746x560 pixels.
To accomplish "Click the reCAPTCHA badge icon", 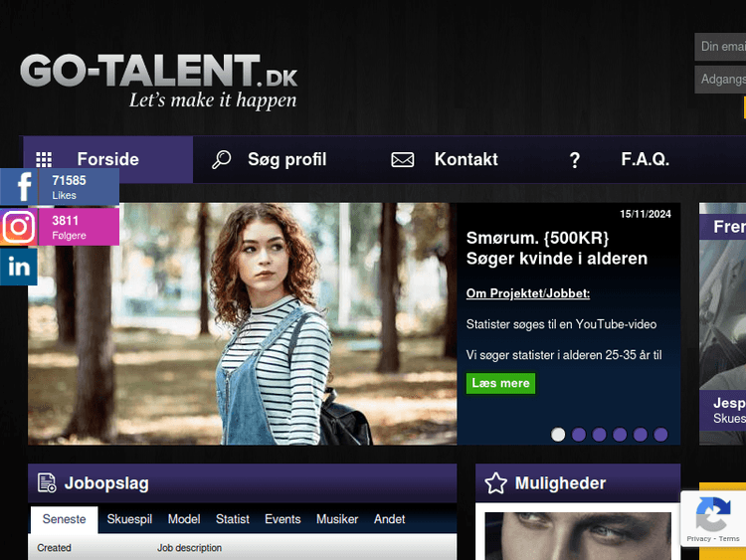I will point(713,514).
